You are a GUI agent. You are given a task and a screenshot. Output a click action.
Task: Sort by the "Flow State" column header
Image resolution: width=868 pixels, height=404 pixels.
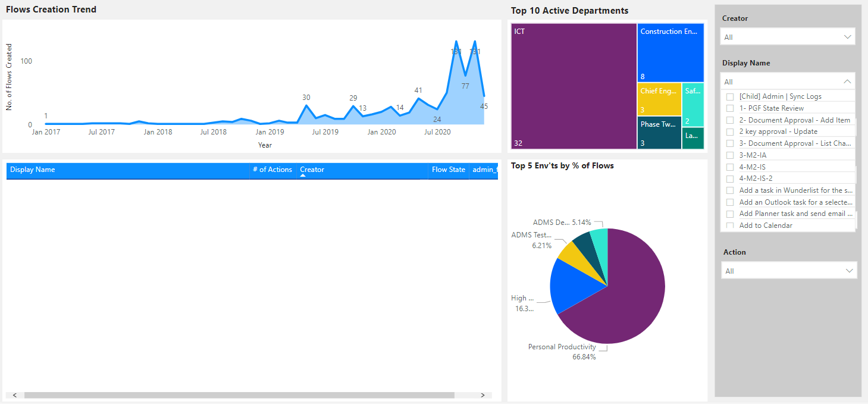447,170
